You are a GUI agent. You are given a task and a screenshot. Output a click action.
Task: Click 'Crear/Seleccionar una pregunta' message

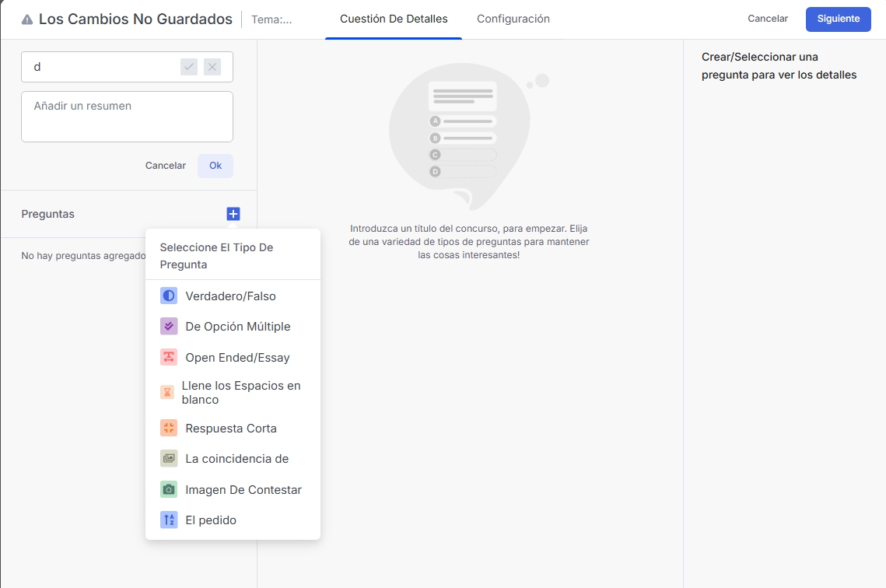click(779, 66)
